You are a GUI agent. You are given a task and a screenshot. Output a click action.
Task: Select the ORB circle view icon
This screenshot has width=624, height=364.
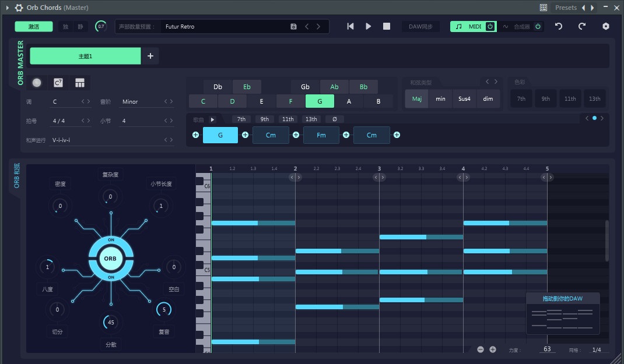point(37,83)
